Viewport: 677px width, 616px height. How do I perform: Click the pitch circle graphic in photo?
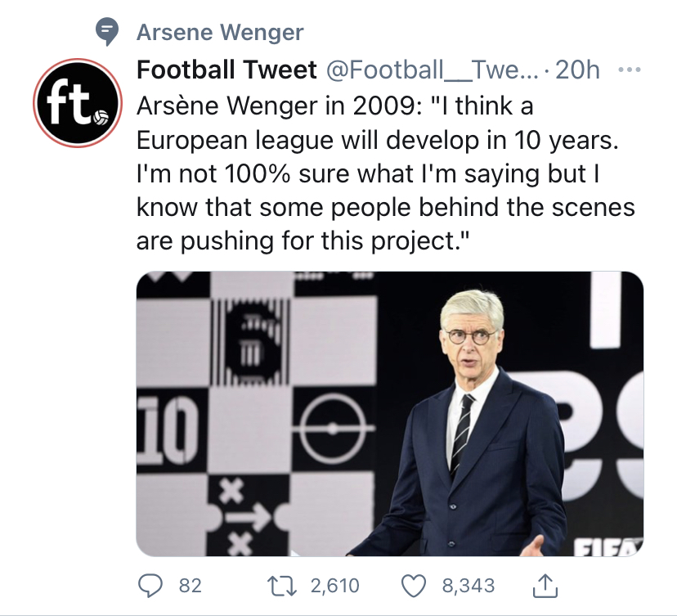coord(332,429)
